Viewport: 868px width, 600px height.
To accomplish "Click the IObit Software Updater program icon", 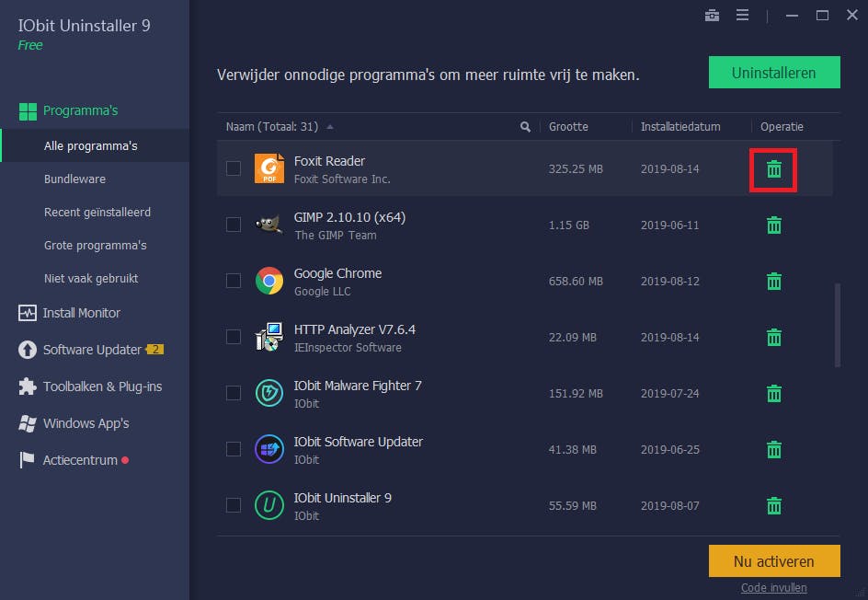I will coord(269,449).
